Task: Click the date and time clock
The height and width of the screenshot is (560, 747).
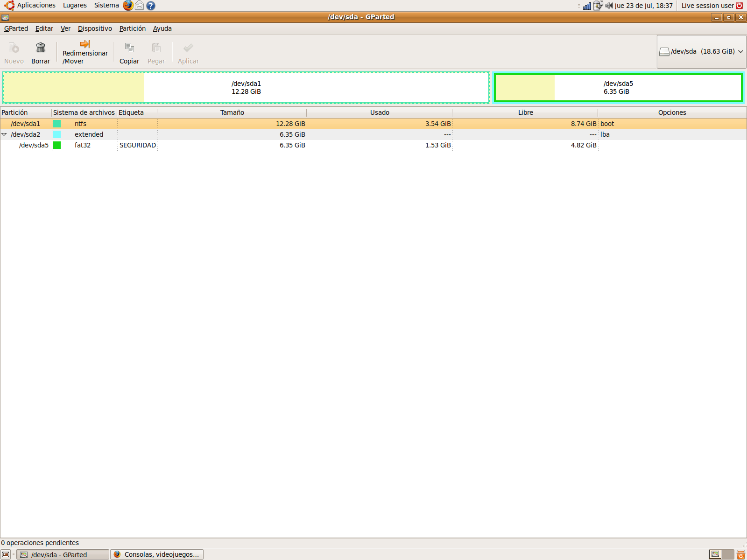Action: click(x=644, y=6)
